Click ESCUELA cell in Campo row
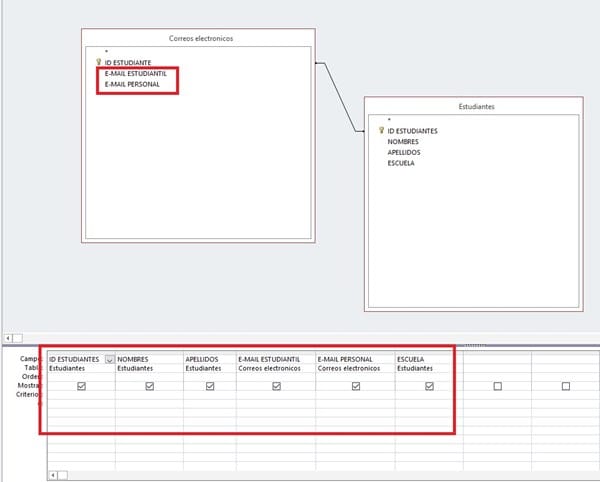Image resolution: width=600 pixels, height=482 pixels. [429, 359]
